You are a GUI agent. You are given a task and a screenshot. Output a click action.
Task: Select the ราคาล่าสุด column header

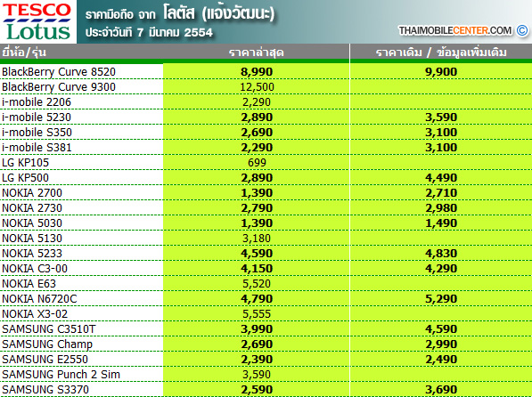coord(256,53)
